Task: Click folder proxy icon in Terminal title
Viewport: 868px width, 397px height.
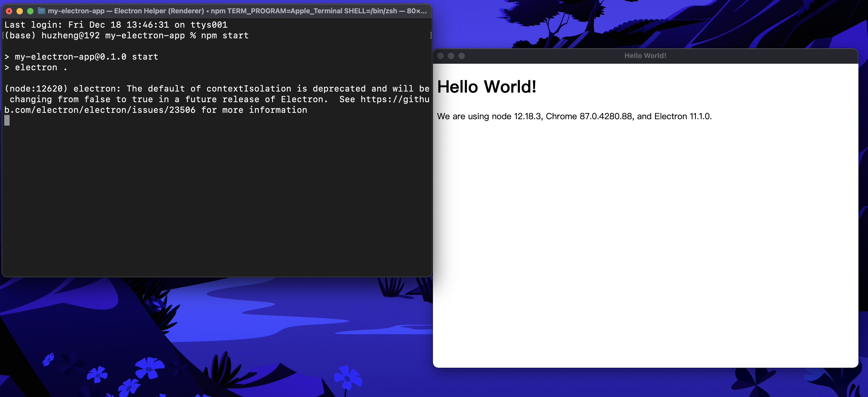Action: (x=41, y=11)
